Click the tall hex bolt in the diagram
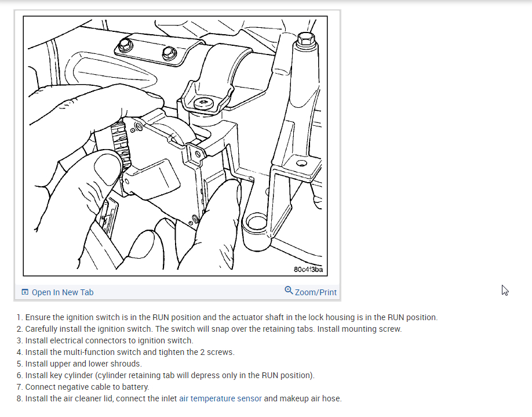 click(x=306, y=40)
